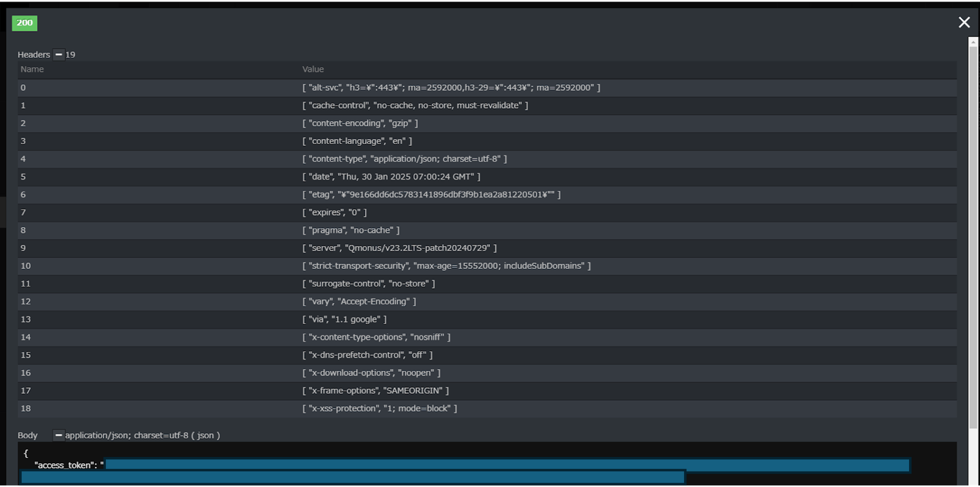Image resolution: width=980 pixels, height=487 pixels.
Task: Click the strict-transport-security header value
Action: coord(446,266)
